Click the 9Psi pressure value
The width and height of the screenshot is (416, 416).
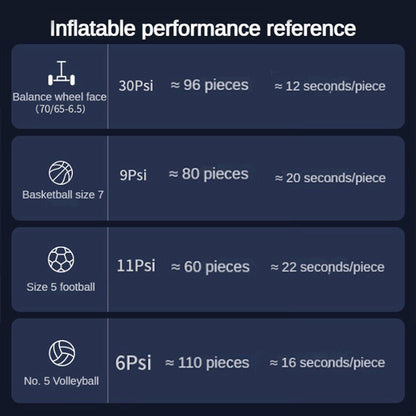click(x=133, y=175)
